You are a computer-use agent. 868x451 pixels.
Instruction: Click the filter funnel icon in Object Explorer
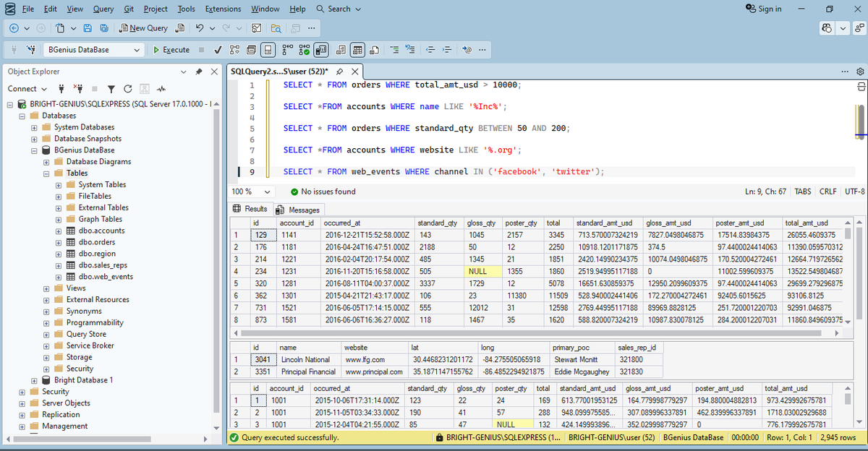point(111,89)
